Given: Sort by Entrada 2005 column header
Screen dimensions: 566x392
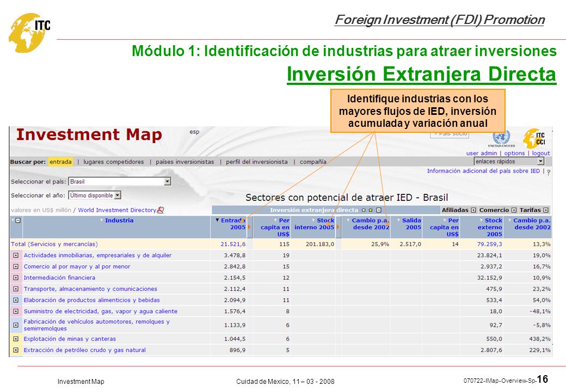Looking at the screenshot, I should point(233,224).
